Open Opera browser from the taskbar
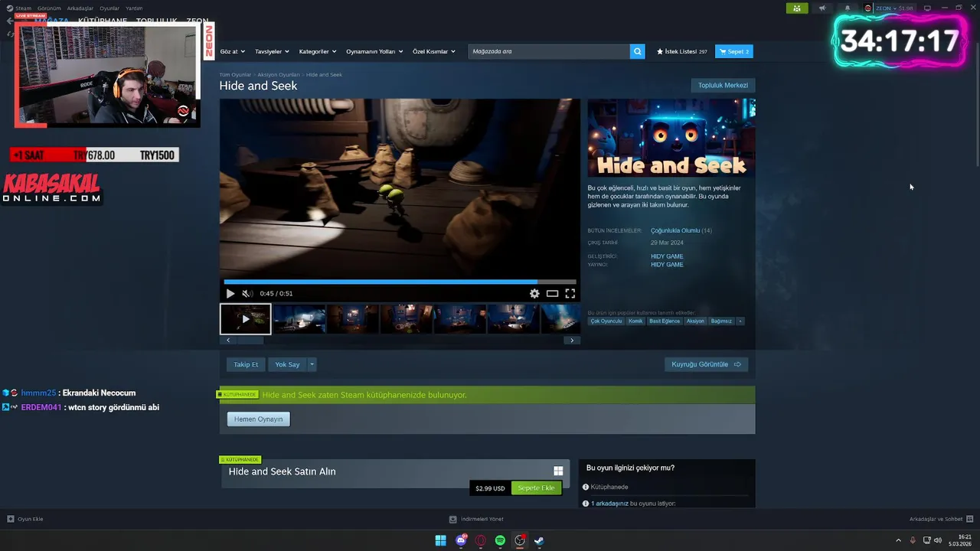980x551 pixels. tap(481, 540)
